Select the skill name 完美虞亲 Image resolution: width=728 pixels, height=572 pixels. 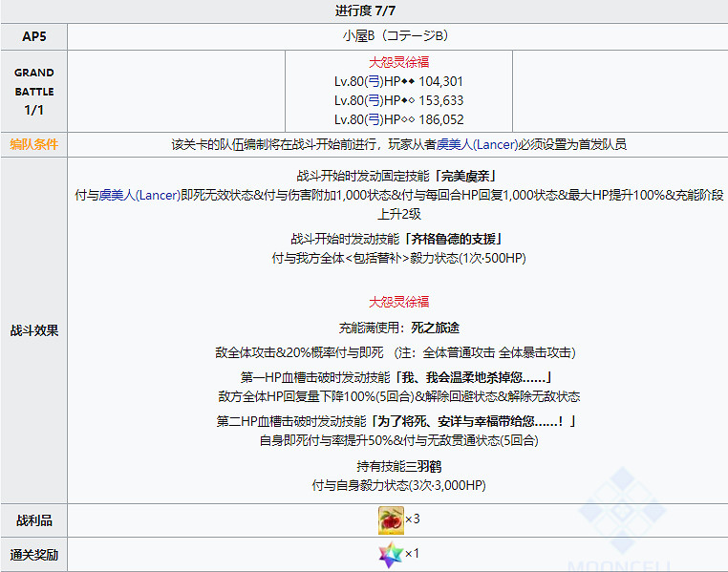point(465,176)
